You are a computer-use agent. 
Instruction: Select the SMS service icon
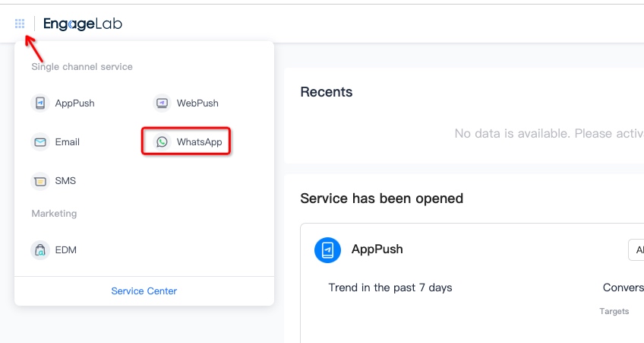tap(40, 180)
